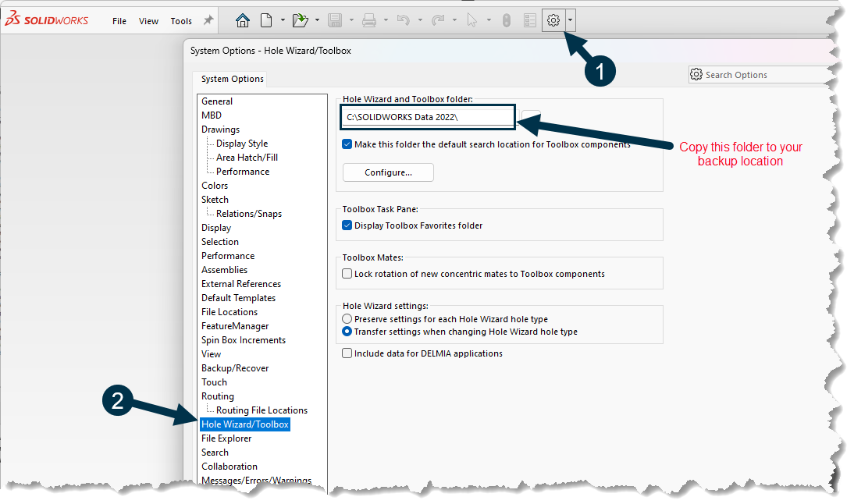Viewport: 854px width, 504px height.
Task: Select Area Hatch/Fill option
Action: click(247, 158)
